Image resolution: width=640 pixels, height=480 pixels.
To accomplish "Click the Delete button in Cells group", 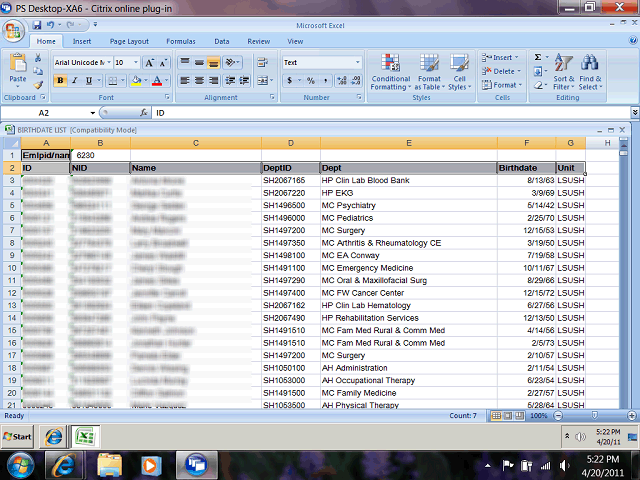I will click(503, 71).
